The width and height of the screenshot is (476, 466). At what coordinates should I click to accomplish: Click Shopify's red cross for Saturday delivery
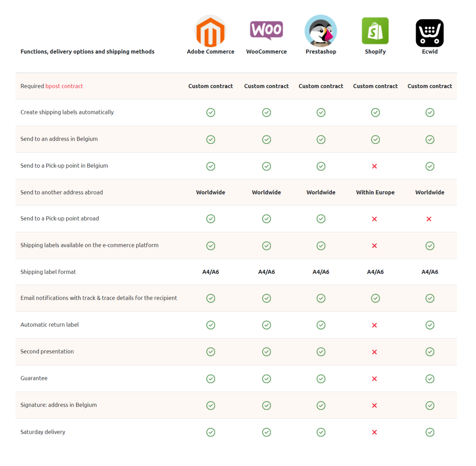pyautogui.click(x=375, y=432)
